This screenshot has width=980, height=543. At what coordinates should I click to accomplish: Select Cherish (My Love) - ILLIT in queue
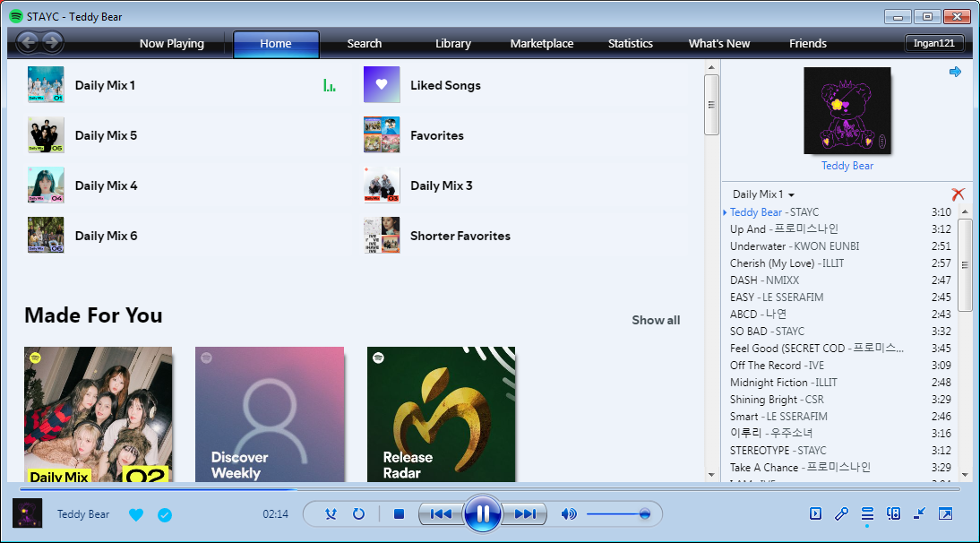[x=840, y=263]
